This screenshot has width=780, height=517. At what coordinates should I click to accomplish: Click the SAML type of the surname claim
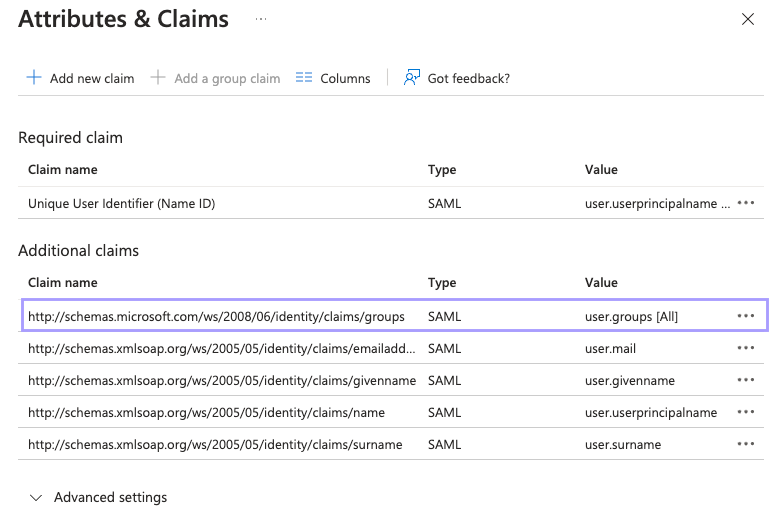(444, 444)
